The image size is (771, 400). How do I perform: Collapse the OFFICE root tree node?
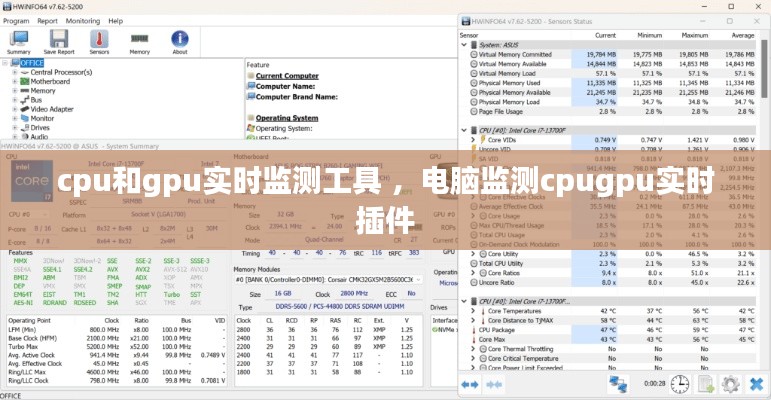(x=5, y=63)
